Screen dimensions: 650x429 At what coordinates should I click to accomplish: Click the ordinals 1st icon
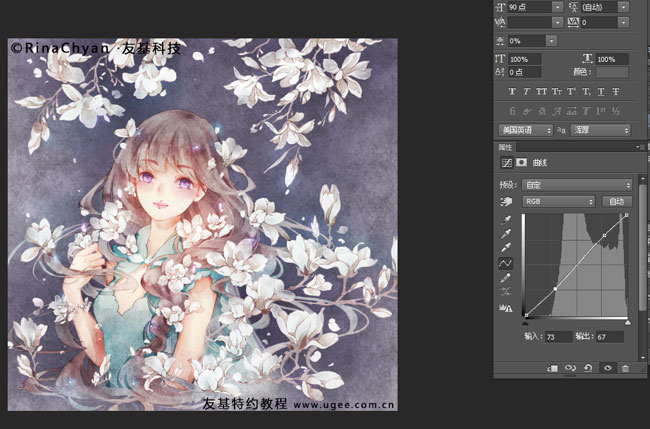tap(601, 111)
